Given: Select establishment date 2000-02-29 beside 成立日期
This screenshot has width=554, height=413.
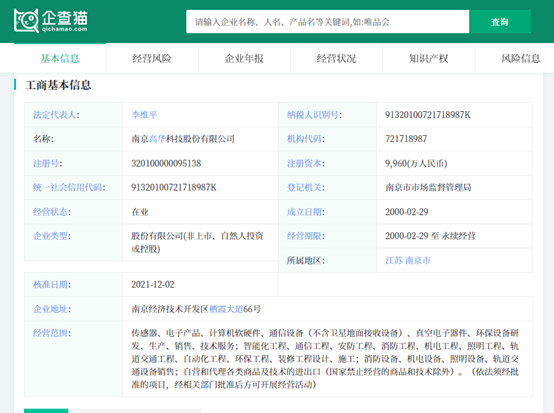Looking at the screenshot, I should 407,212.
